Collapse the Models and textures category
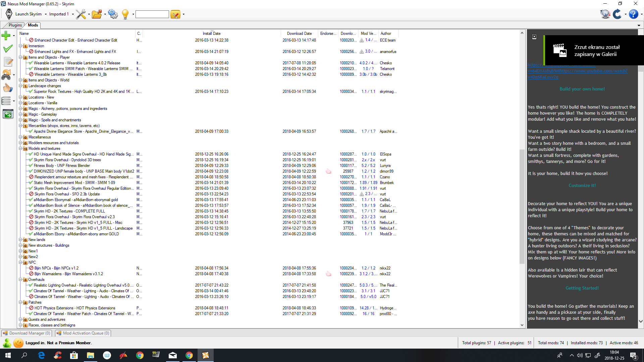This screenshot has height=362, width=644. pos(20,148)
